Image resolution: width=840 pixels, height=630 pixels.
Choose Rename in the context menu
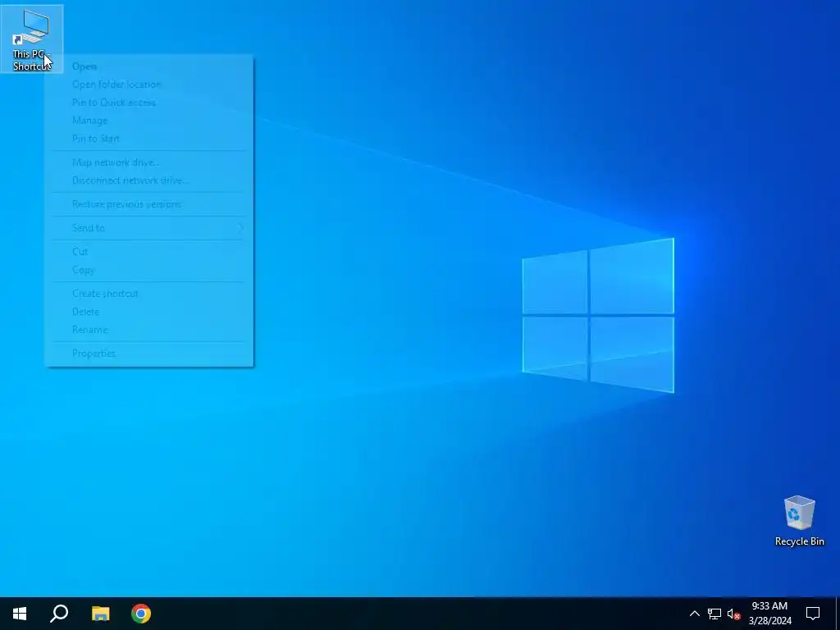(149, 330)
